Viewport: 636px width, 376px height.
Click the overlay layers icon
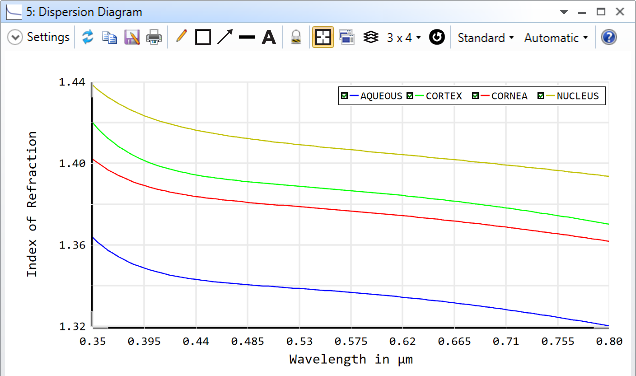click(371, 37)
